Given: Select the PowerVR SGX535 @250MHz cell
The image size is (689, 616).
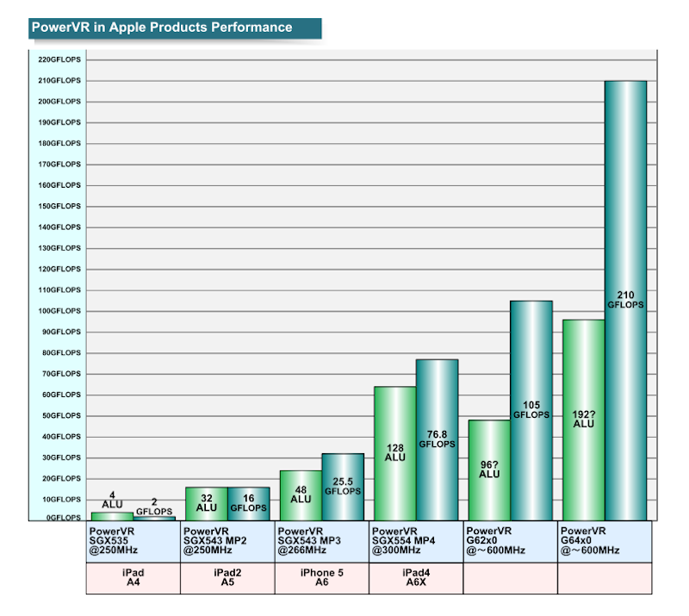Looking at the screenshot, I should (x=133, y=542).
